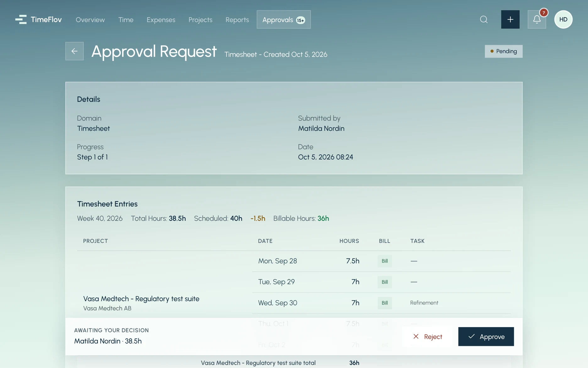Click the Billable Hours 36h value
The width and height of the screenshot is (588, 368).
pos(323,218)
